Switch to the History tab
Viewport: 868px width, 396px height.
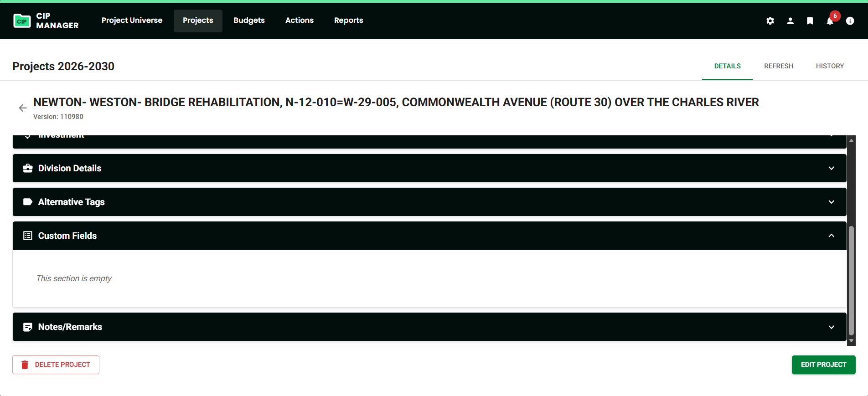click(830, 66)
